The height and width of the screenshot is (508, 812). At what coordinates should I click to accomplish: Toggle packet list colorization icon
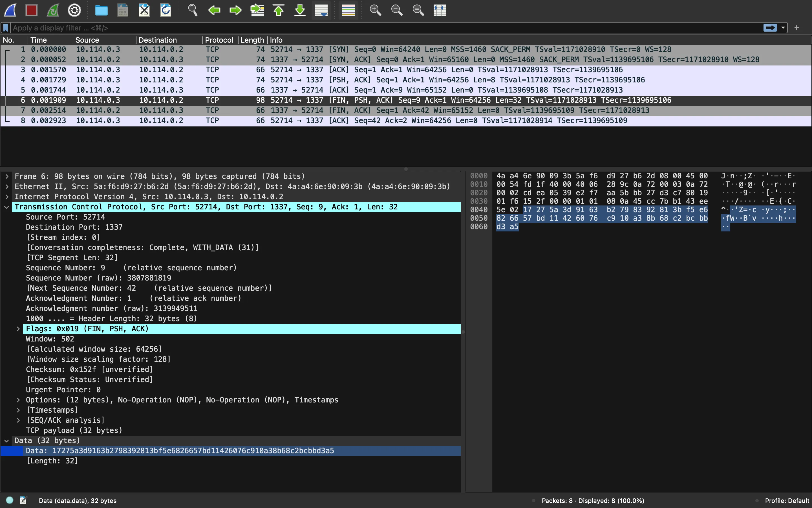(x=348, y=10)
